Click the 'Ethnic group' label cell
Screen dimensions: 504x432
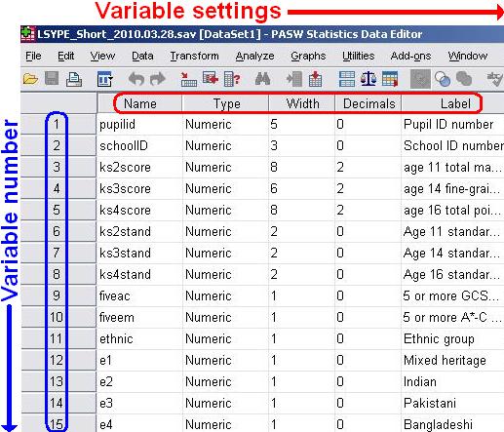(x=453, y=338)
